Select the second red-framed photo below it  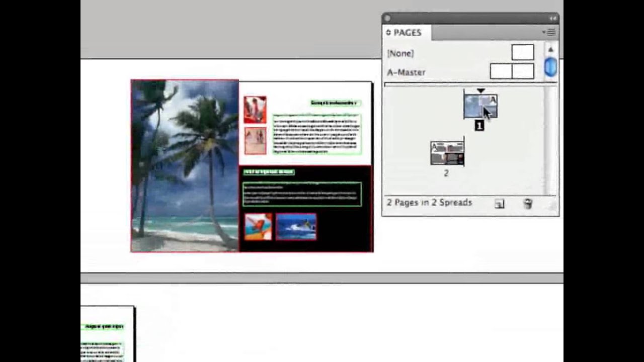click(256, 140)
